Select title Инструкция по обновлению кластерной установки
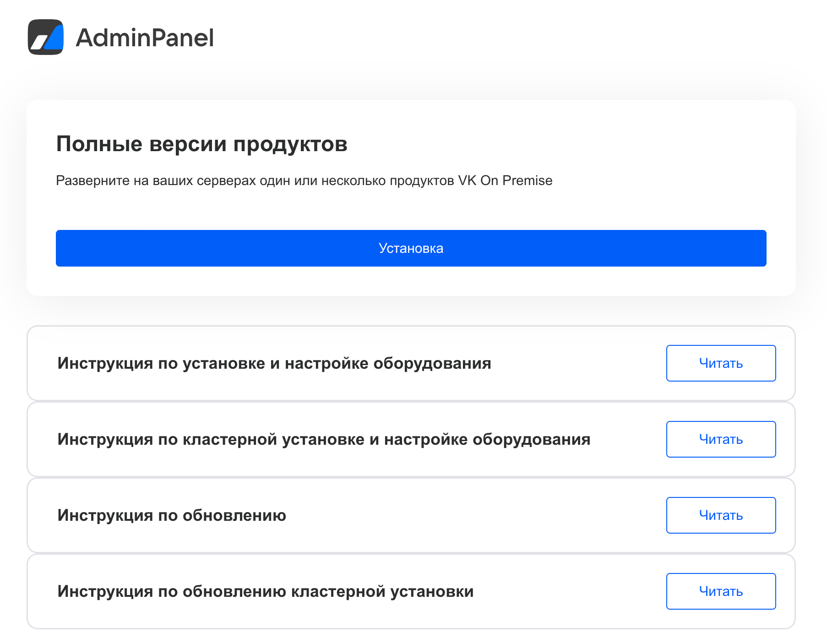Image resolution: width=827 pixels, height=644 pixels. (266, 591)
